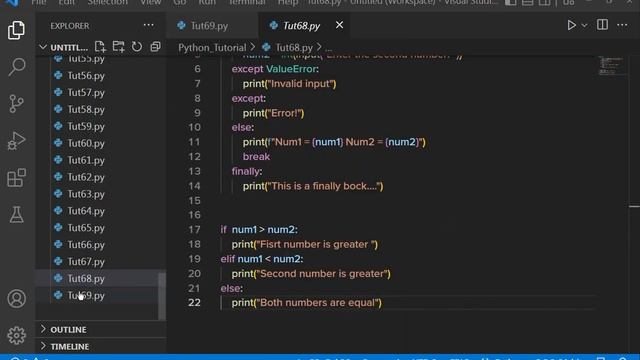Open the Explorer view in activity bar
The height and width of the screenshot is (360, 640).
tap(16, 30)
